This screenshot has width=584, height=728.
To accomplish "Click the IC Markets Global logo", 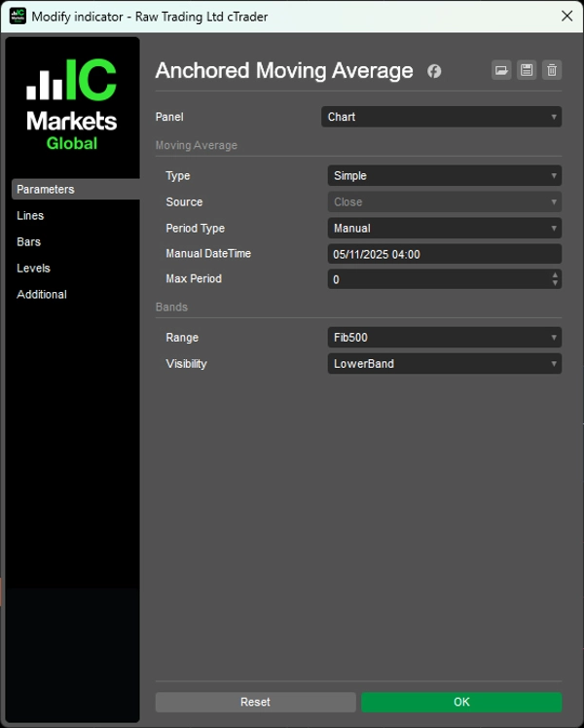I will [72, 105].
